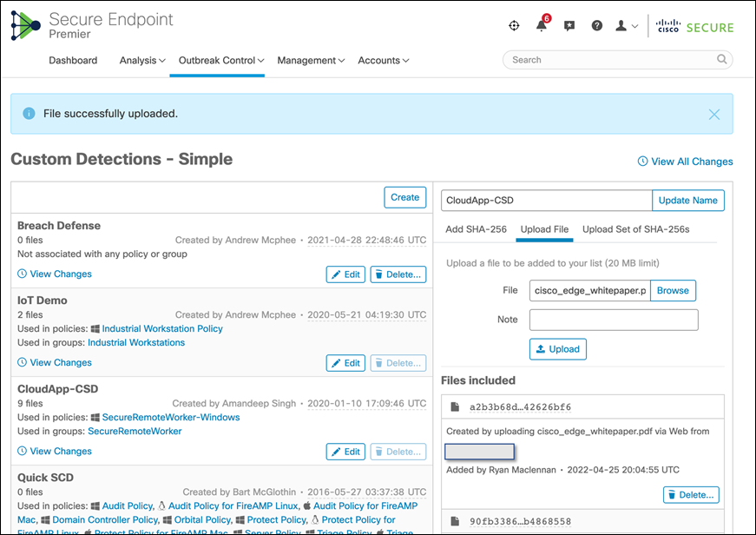This screenshot has height=535, width=756.
Task: Open Industrial Workstations group link
Action: (x=136, y=342)
